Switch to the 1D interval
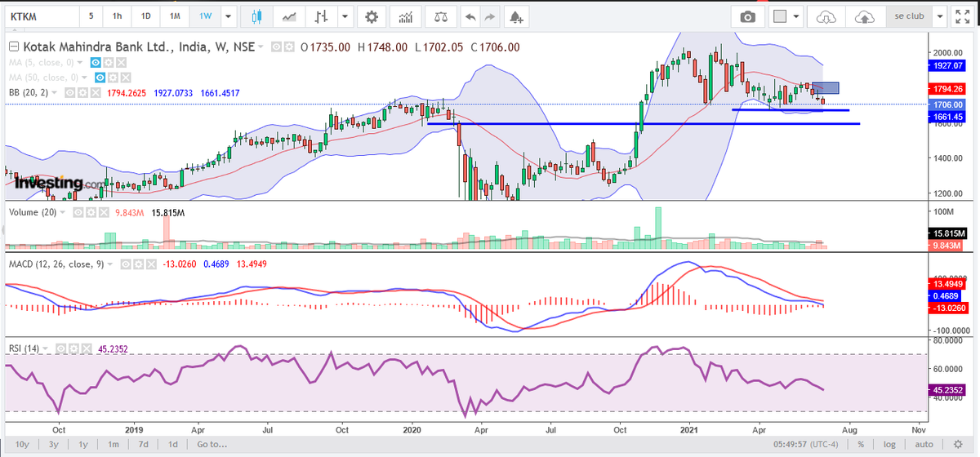The width and height of the screenshot is (980, 457). tap(145, 16)
